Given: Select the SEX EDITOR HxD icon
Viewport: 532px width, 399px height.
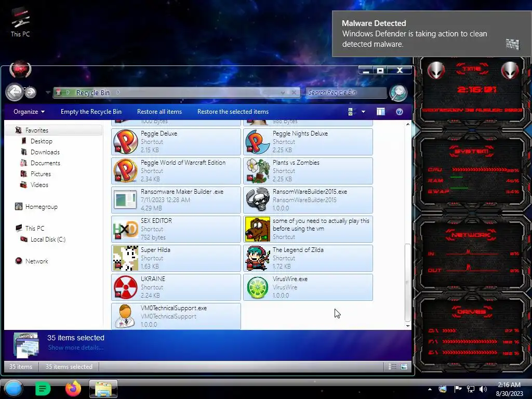Looking at the screenshot, I should 126,229.
